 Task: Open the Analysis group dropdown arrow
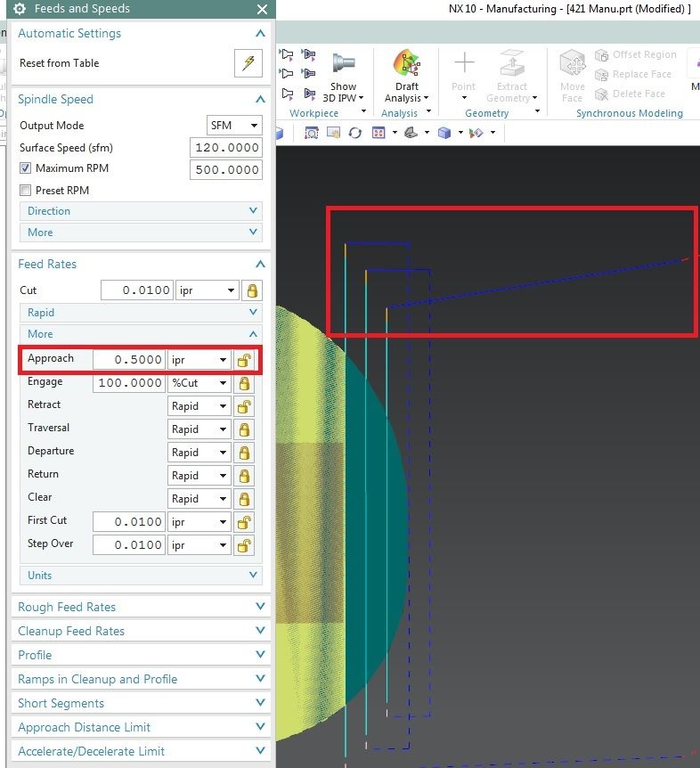coord(428,111)
